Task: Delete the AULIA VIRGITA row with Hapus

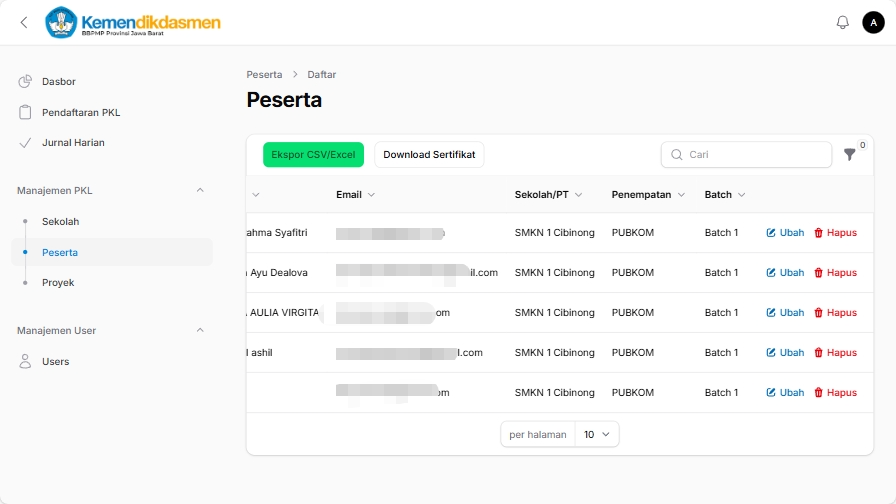Action: 835,313
